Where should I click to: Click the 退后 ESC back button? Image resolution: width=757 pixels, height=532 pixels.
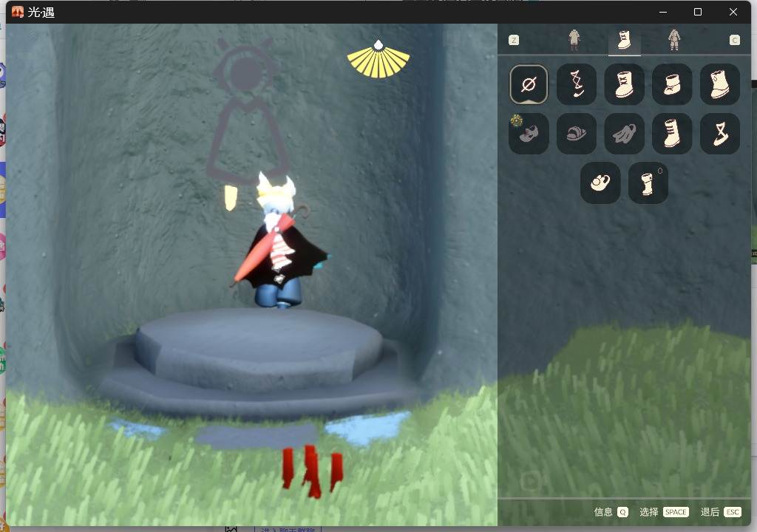click(721, 512)
